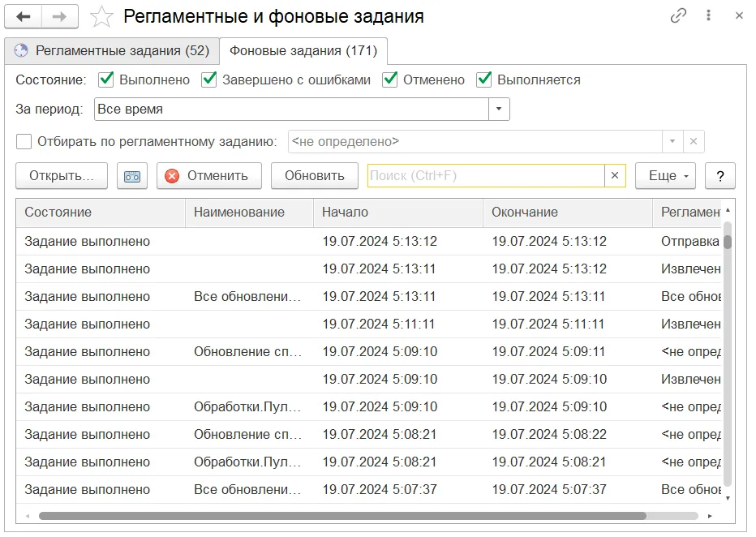The image size is (756, 537).
Task: Go back with the left arrow button
Action: 24,17
